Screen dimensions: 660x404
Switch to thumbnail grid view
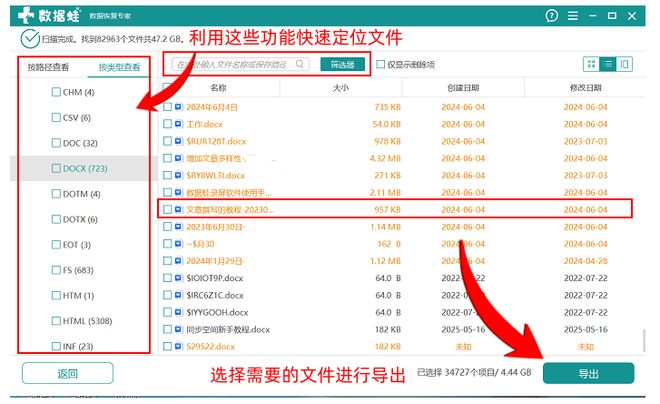591,64
